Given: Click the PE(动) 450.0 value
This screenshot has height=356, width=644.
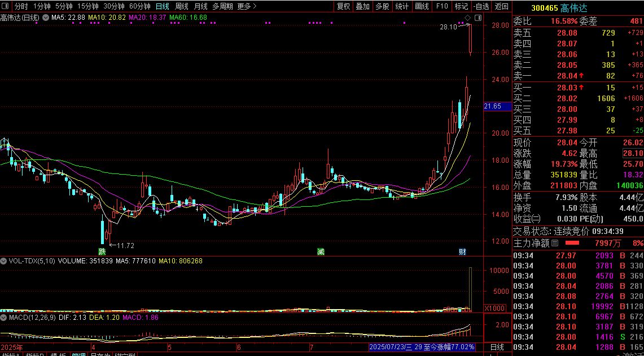Looking at the screenshot, I should tap(633, 219).
